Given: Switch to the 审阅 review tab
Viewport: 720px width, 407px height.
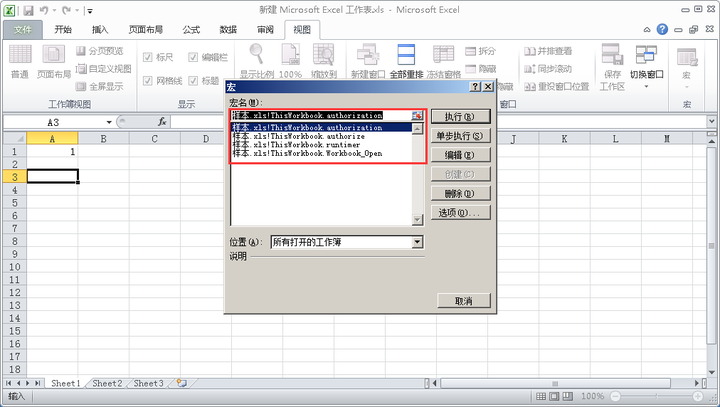Looking at the screenshot, I should pos(265,30).
